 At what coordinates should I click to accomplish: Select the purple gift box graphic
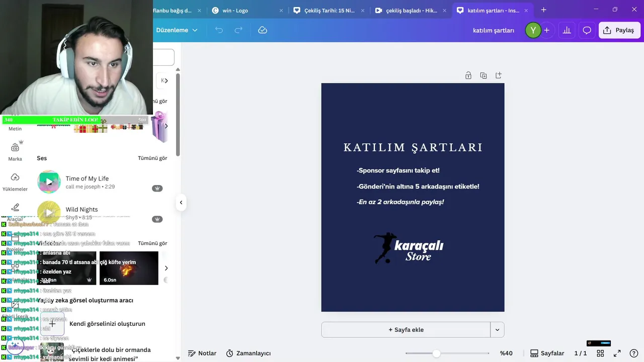159,127
